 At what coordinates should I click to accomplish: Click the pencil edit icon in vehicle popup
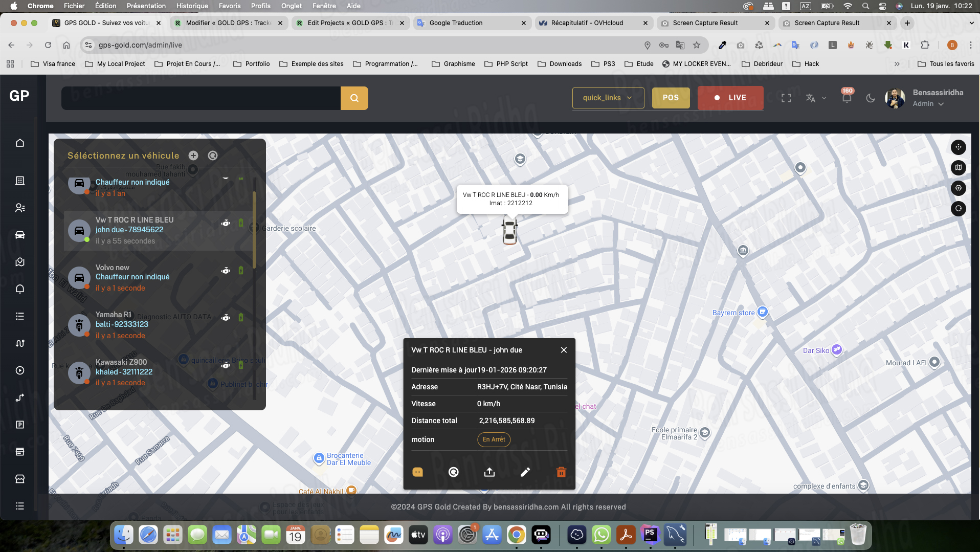coord(525,472)
